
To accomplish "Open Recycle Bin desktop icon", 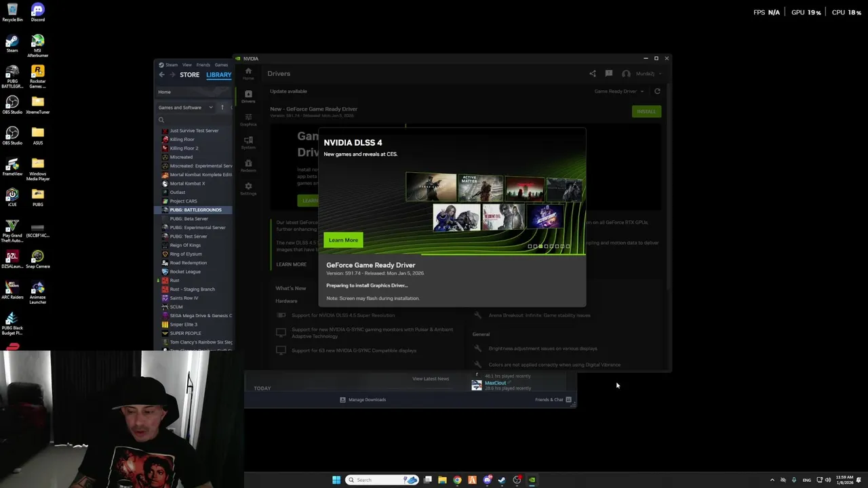I will [x=12, y=13].
